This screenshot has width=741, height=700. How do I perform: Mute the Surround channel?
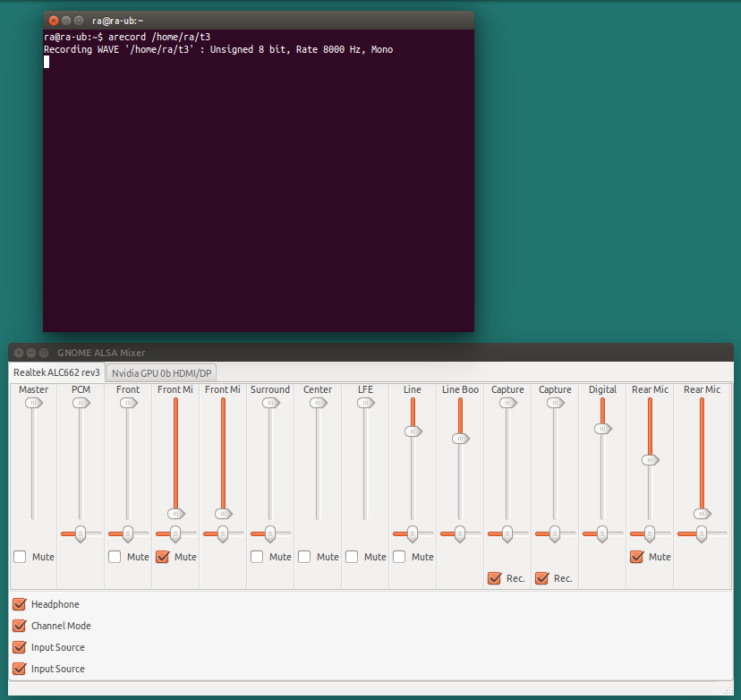click(255, 557)
